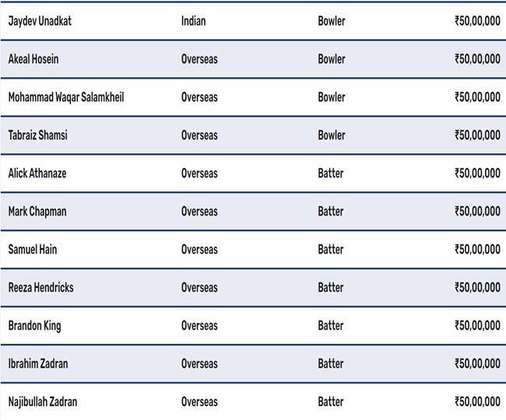Select the Tabraiz Shamsi name cell
Image resolution: width=506 pixels, height=420 pixels.
click(38, 135)
